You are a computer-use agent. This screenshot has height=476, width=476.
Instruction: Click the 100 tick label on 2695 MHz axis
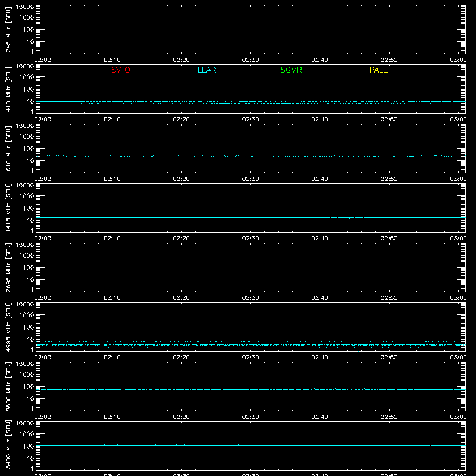pyautogui.click(x=29, y=268)
